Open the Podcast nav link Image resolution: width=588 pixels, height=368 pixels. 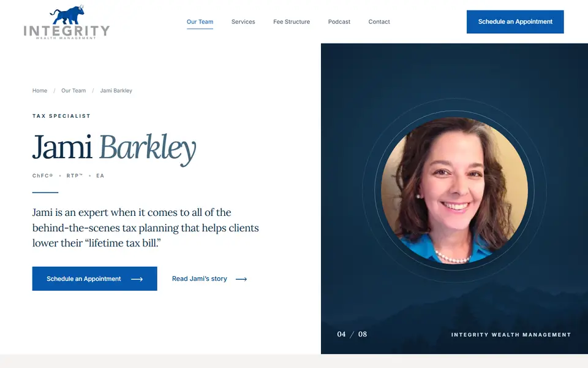(x=339, y=22)
